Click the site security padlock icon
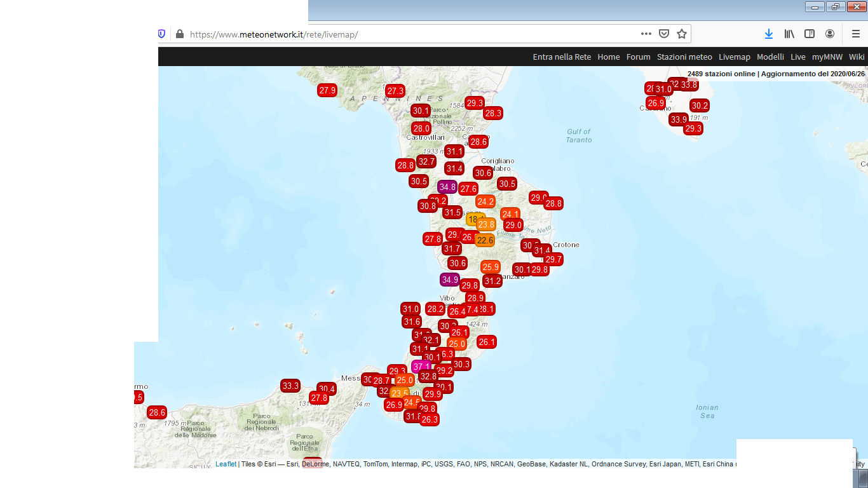Viewport: 868px width, 488px height. pyautogui.click(x=179, y=34)
